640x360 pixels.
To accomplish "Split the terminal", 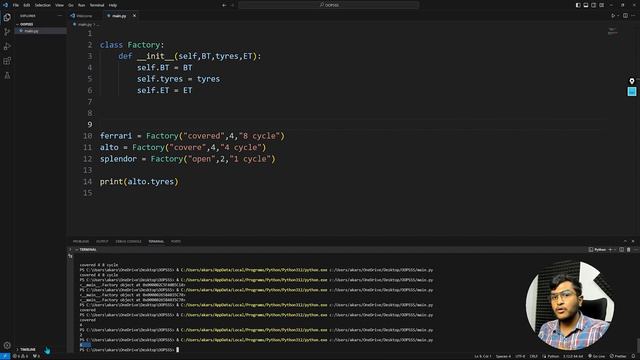I will [x=622, y=249].
